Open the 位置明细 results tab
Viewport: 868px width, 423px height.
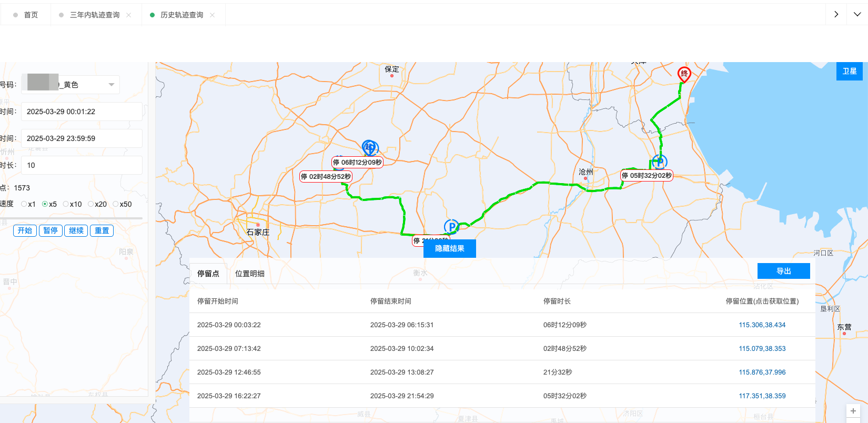point(250,274)
